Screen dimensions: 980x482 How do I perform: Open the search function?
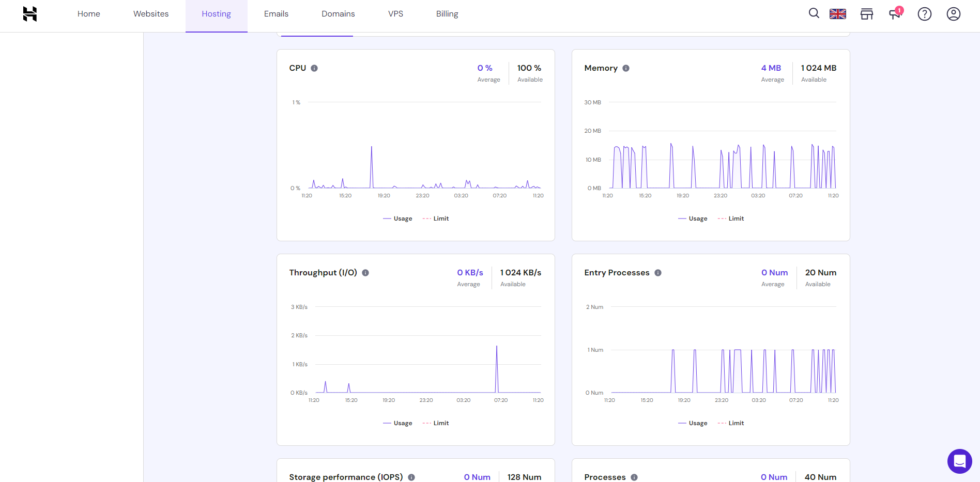tap(814, 14)
